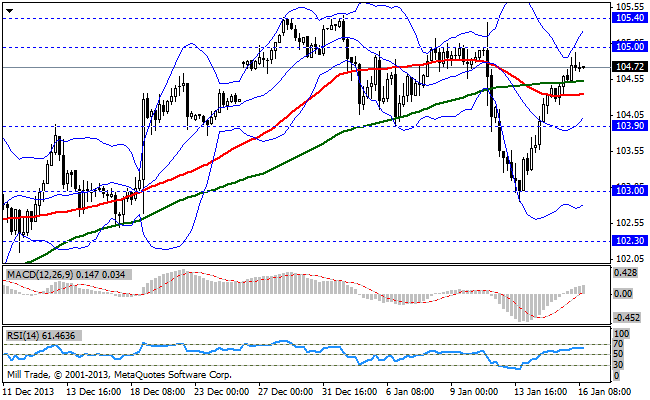The height and width of the screenshot is (400, 650).
Task: Select the 103.00 support level label
Action: 630,191
